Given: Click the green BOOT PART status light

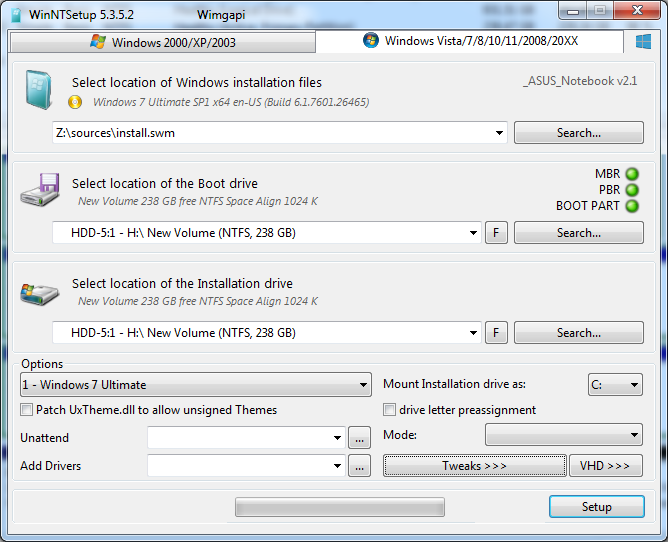Looking at the screenshot, I should point(632,206).
